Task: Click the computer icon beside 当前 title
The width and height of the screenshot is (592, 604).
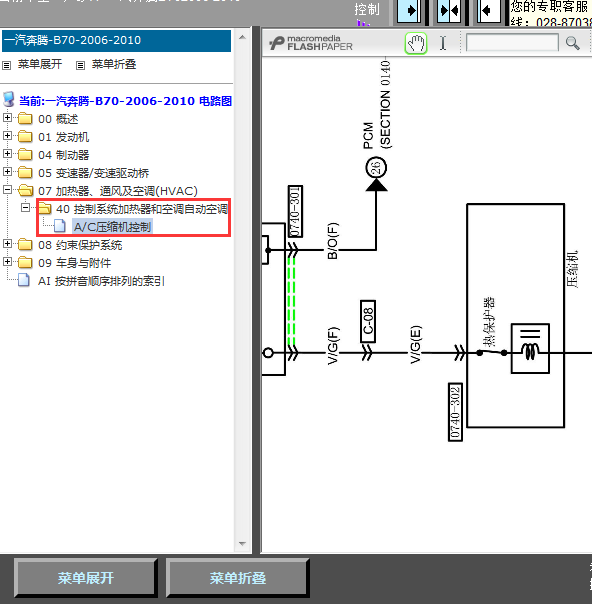Action: click(x=9, y=100)
